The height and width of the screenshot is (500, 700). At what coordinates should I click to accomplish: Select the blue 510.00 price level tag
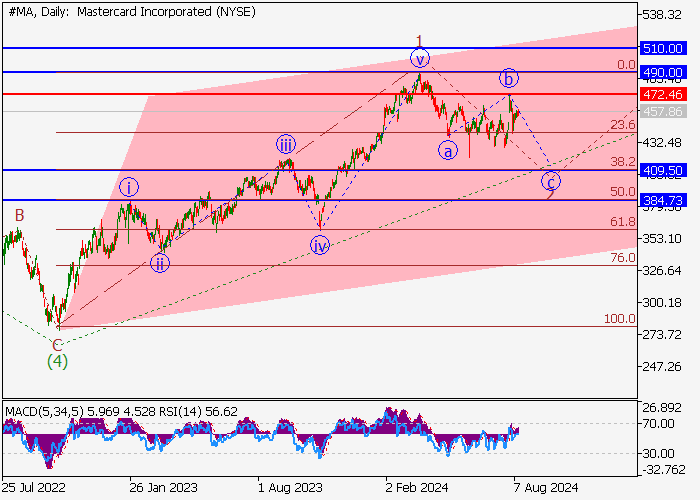click(662, 48)
